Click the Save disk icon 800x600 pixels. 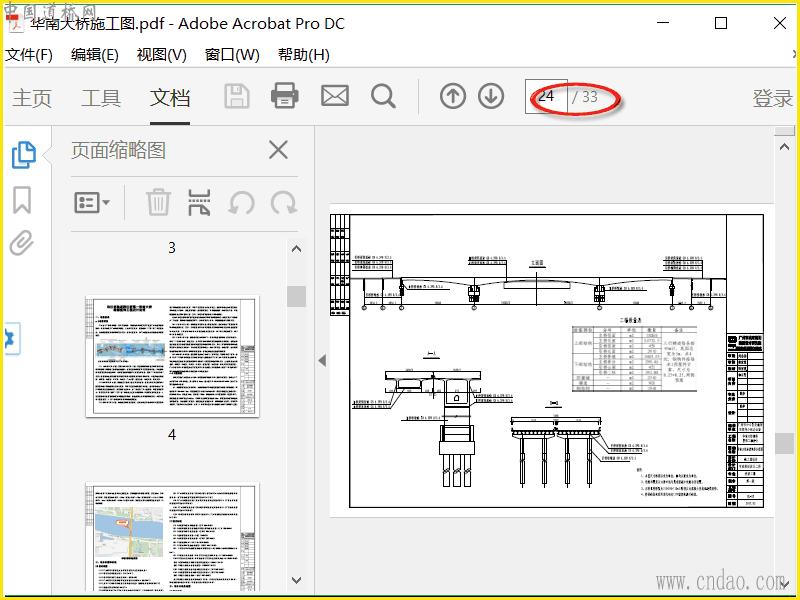237,96
